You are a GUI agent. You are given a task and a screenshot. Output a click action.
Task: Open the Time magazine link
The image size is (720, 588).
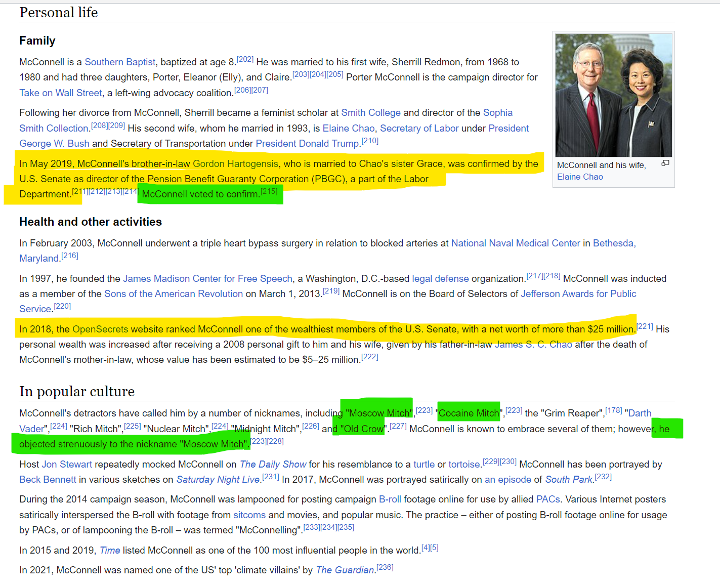pyautogui.click(x=110, y=550)
